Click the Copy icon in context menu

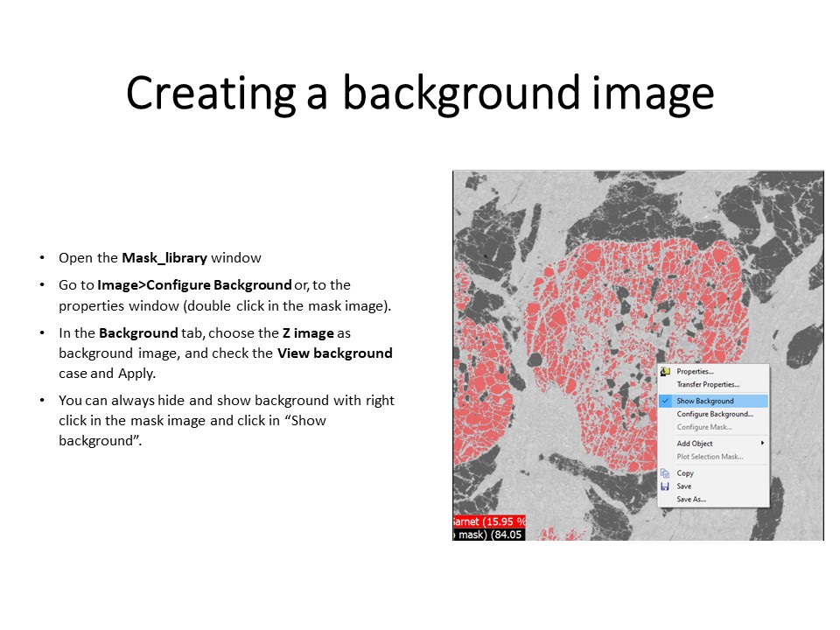[666, 473]
